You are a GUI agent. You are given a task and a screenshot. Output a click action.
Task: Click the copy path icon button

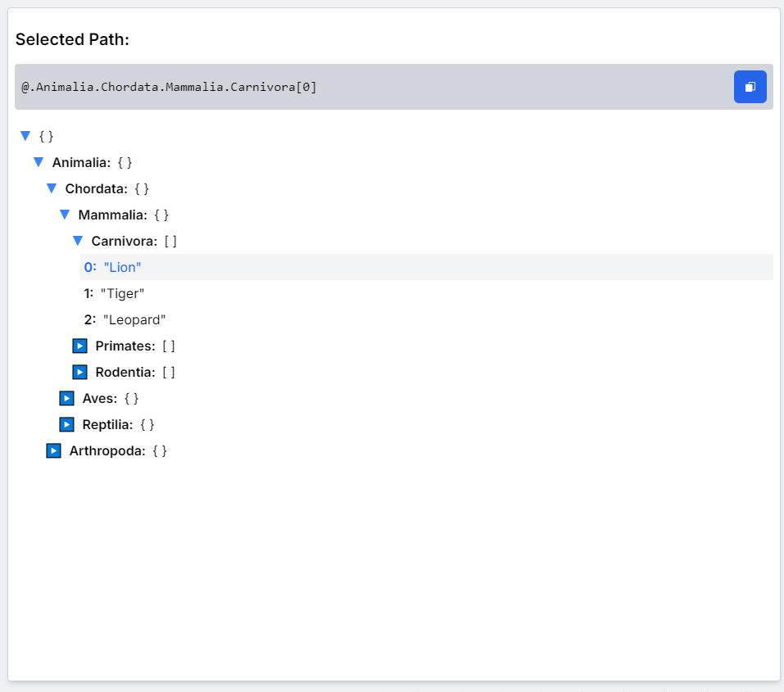(x=750, y=87)
